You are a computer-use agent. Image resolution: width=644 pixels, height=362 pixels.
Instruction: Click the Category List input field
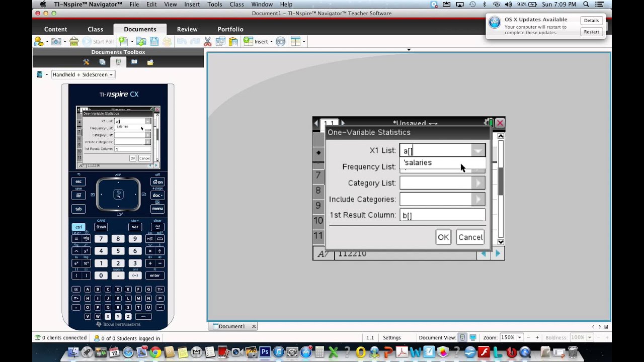436,183
